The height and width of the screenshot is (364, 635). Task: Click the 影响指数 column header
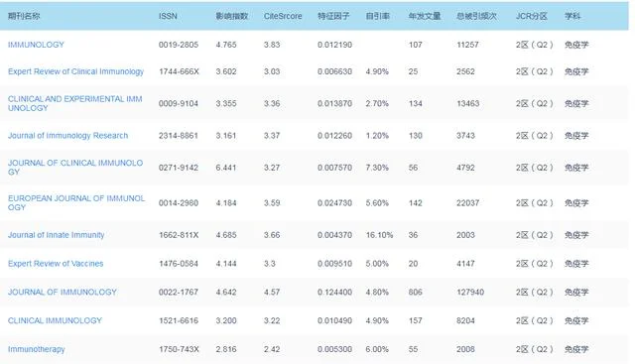tap(231, 16)
